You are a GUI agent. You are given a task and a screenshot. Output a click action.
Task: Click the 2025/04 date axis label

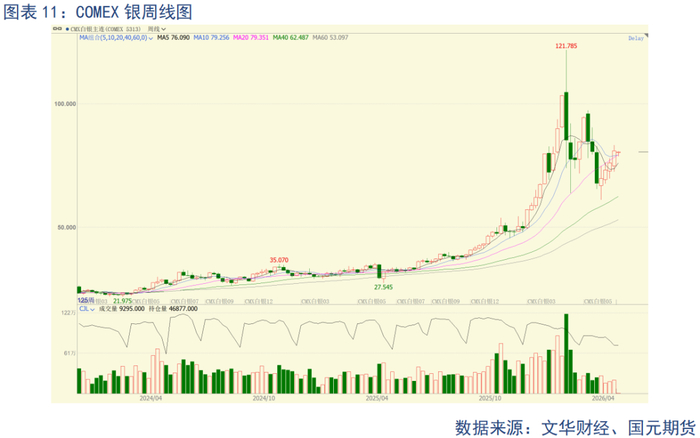point(377,398)
